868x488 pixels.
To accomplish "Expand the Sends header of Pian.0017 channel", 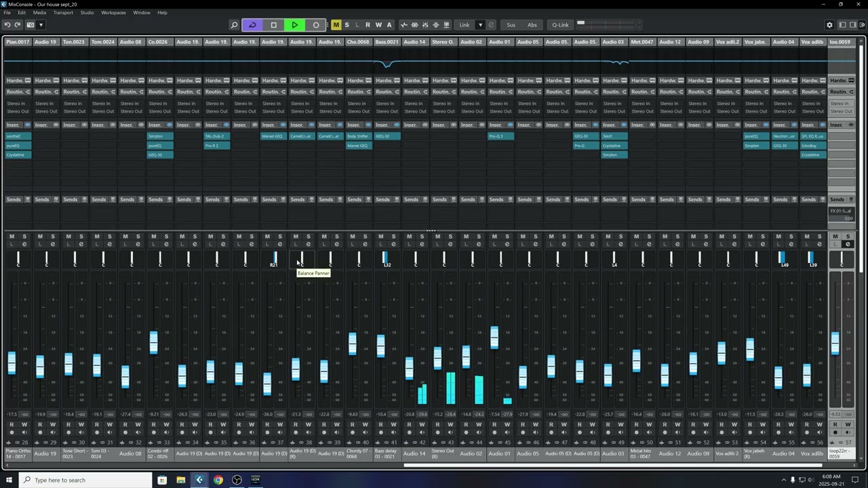I will click(x=18, y=199).
